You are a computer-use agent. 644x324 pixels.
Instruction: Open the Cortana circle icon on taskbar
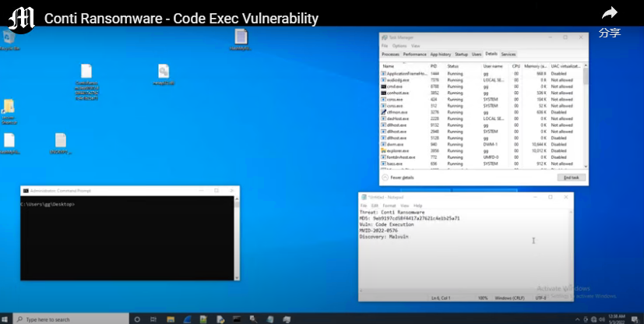pyautogui.click(x=137, y=319)
